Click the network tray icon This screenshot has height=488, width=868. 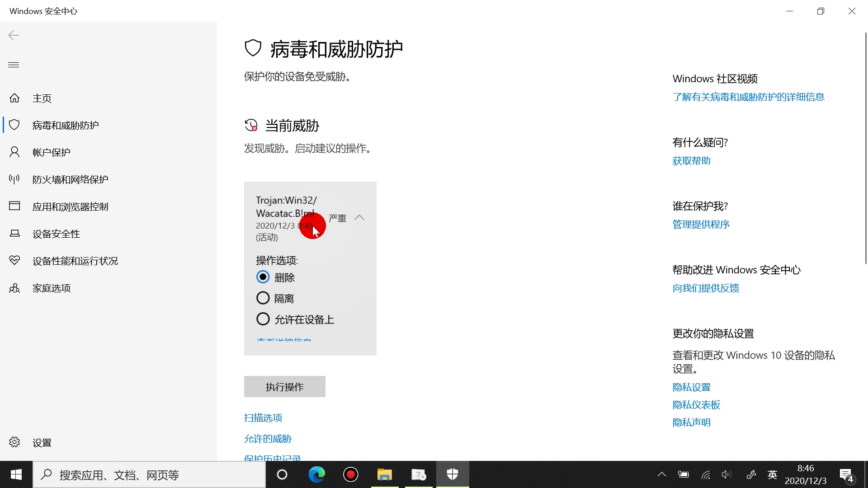point(706,474)
